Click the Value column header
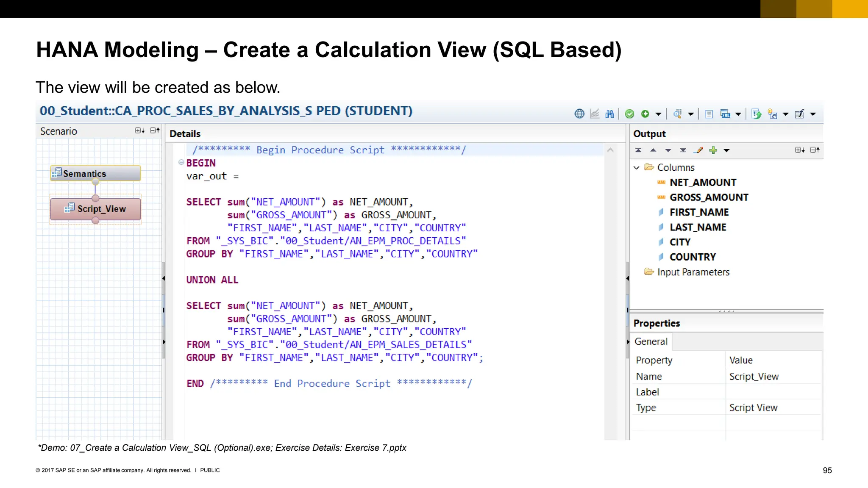The image size is (868, 488). [741, 360]
